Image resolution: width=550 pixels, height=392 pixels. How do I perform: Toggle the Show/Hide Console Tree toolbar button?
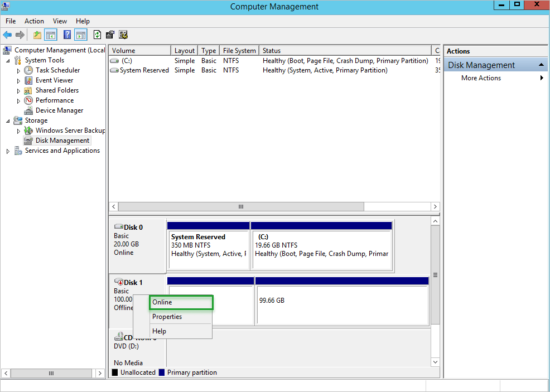[51, 35]
